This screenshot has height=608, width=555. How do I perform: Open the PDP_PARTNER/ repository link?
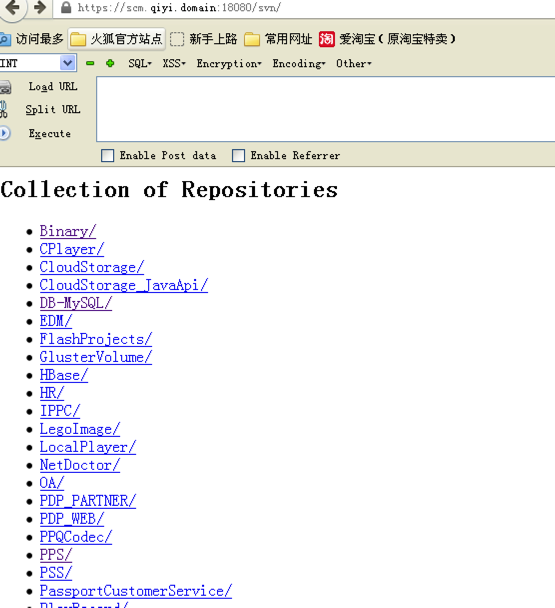(x=88, y=501)
